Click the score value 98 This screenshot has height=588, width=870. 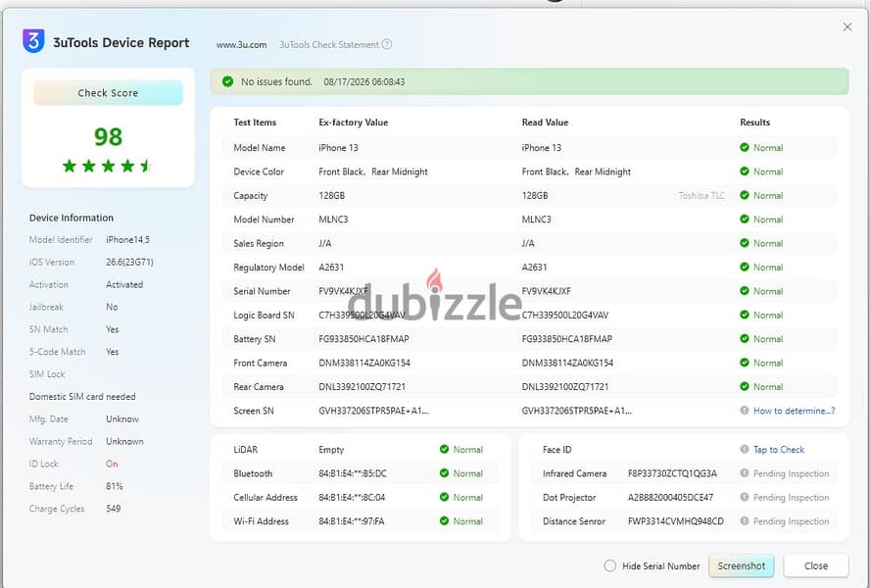click(x=108, y=136)
